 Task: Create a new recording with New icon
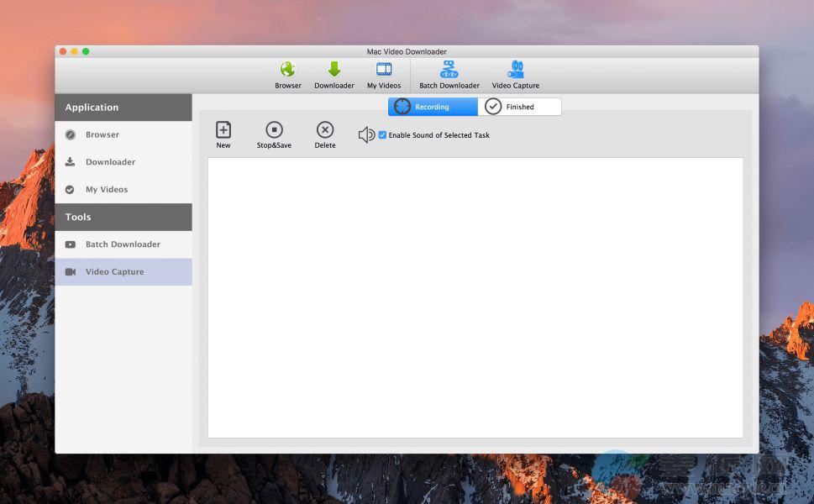pos(223,130)
